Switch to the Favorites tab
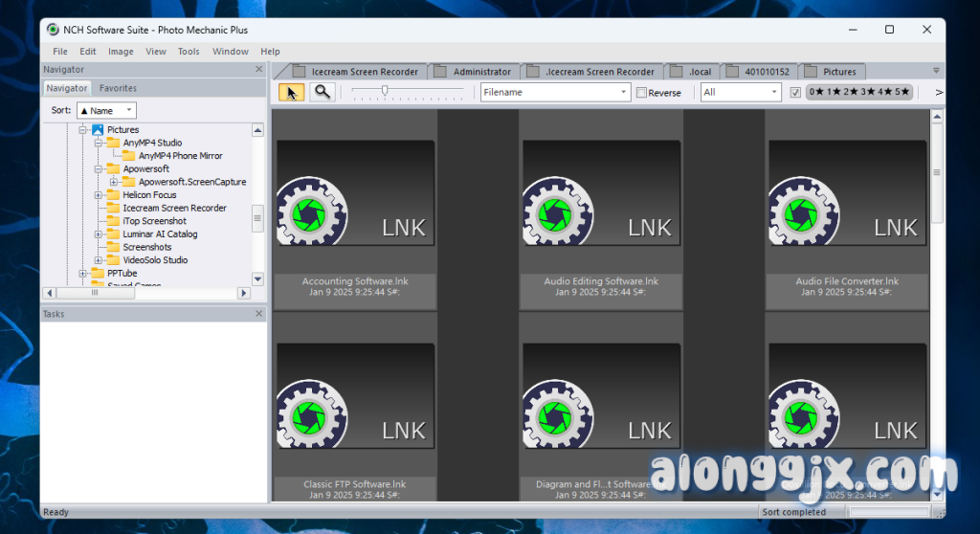The image size is (980, 534). point(118,88)
